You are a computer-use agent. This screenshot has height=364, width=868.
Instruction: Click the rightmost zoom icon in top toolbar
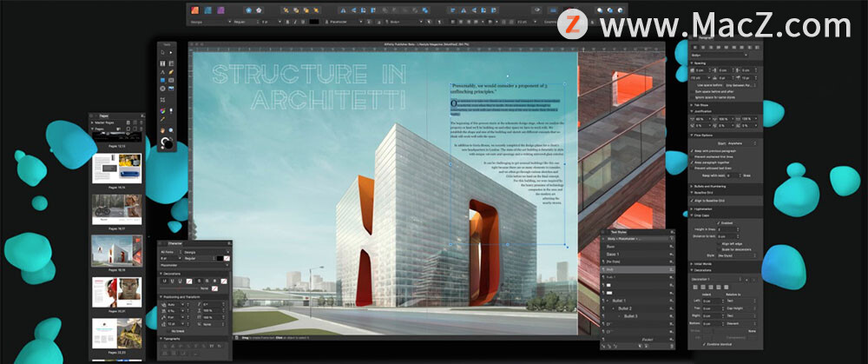[620, 10]
